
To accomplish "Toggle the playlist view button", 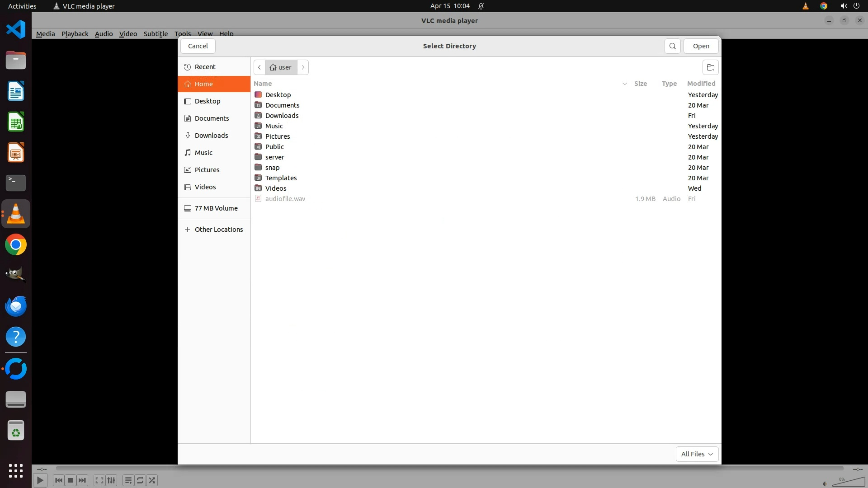I will (128, 480).
